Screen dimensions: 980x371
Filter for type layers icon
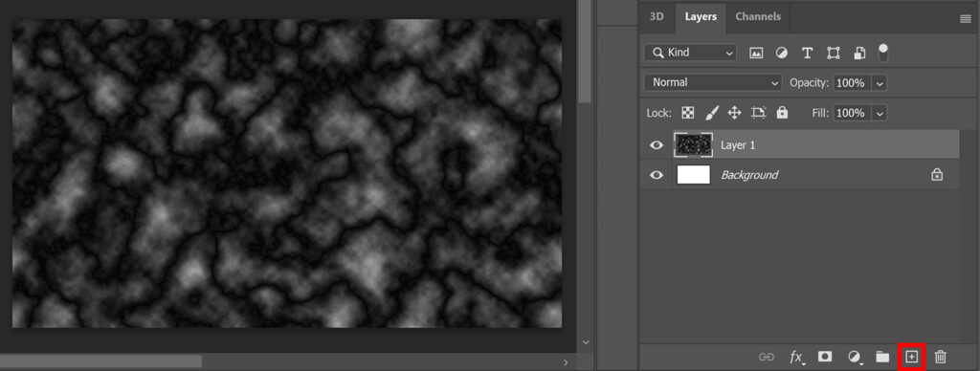pos(807,54)
